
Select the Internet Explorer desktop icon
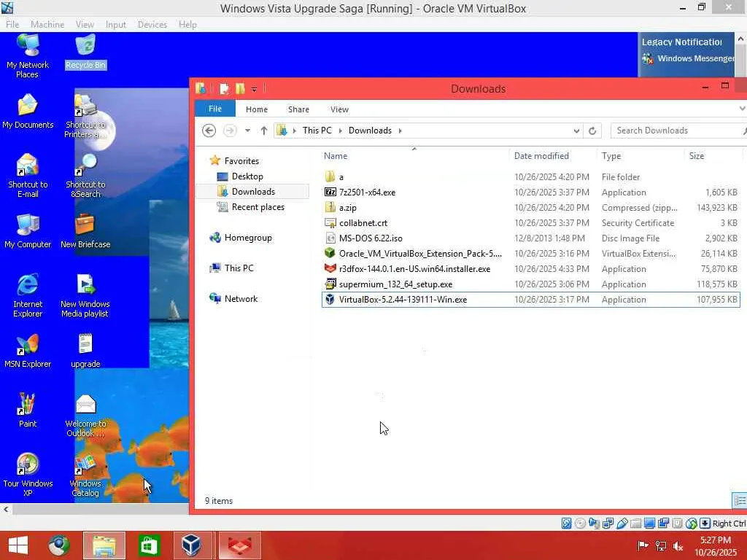(28, 295)
